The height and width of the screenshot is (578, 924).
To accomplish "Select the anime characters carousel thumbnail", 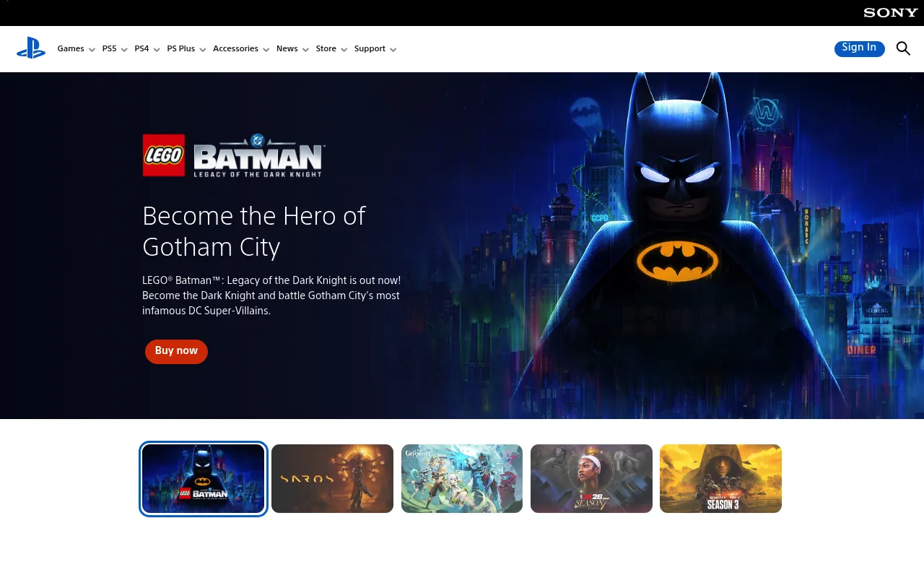I will tap(462, 478).
